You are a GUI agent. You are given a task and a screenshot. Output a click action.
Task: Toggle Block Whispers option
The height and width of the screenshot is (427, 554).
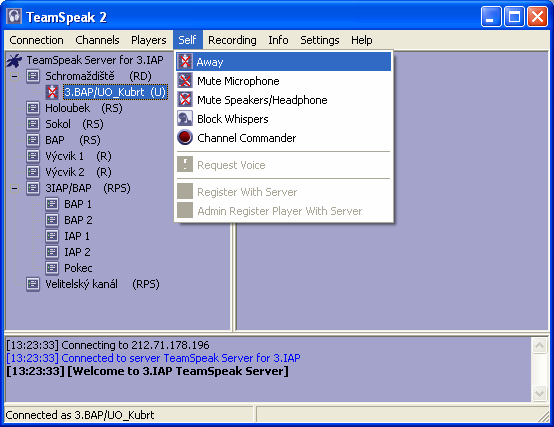click(284, 119)
